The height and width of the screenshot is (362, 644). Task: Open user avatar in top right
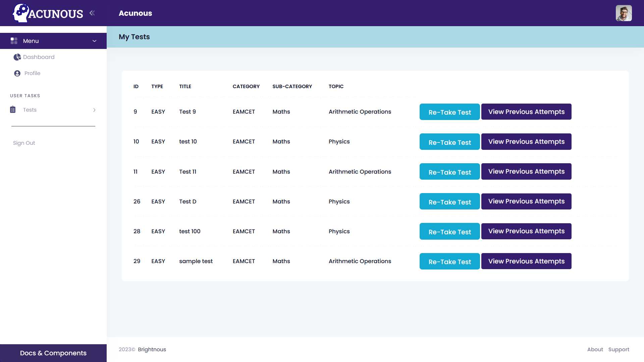click(x=624, y=13)
